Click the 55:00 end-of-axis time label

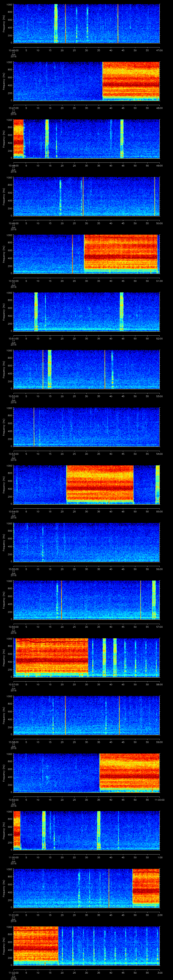159,511
